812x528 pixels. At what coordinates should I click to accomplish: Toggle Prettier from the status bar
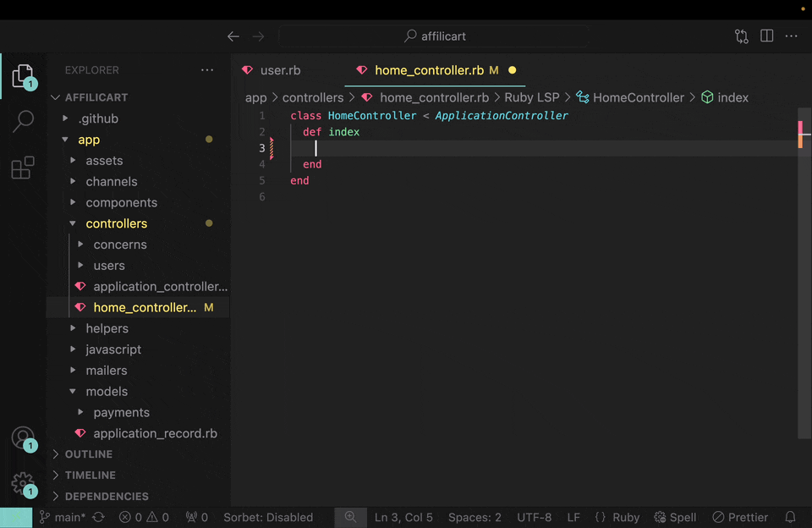coord(740,517)
